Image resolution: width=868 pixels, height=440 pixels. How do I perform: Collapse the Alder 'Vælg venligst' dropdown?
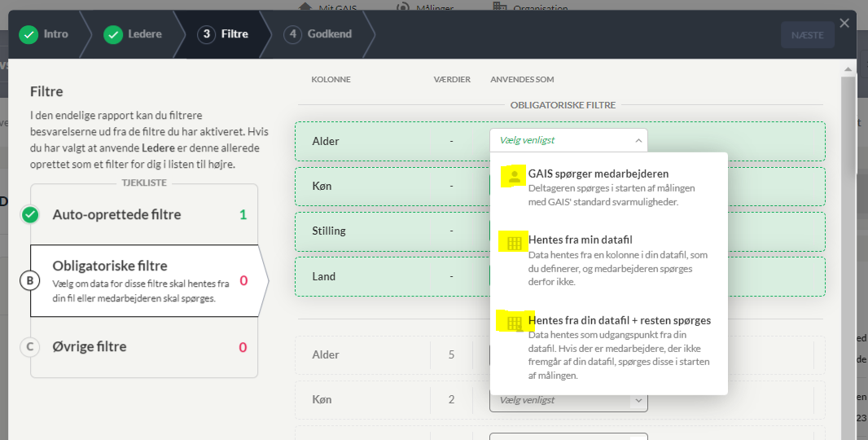(x=568, y=140)
